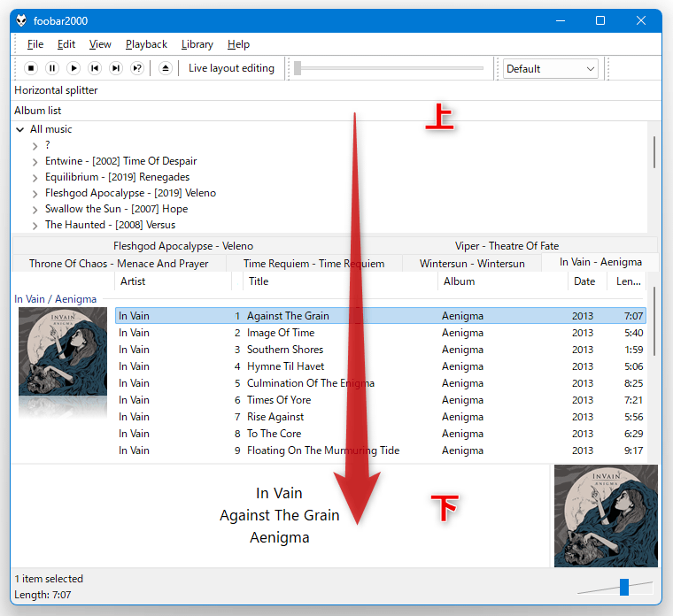Click the Horizontal splitter label
The height and width of the screenshot is (616, 673).
(x=56, y=90)
